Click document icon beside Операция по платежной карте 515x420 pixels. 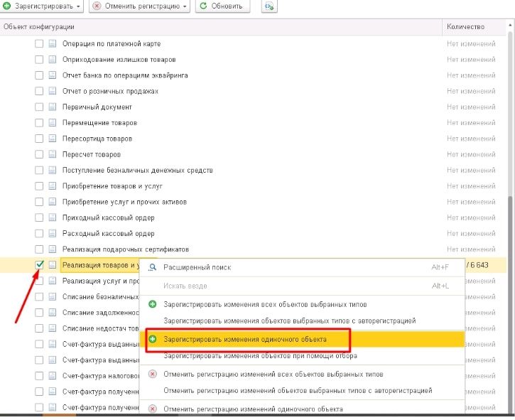coord(52,44)
